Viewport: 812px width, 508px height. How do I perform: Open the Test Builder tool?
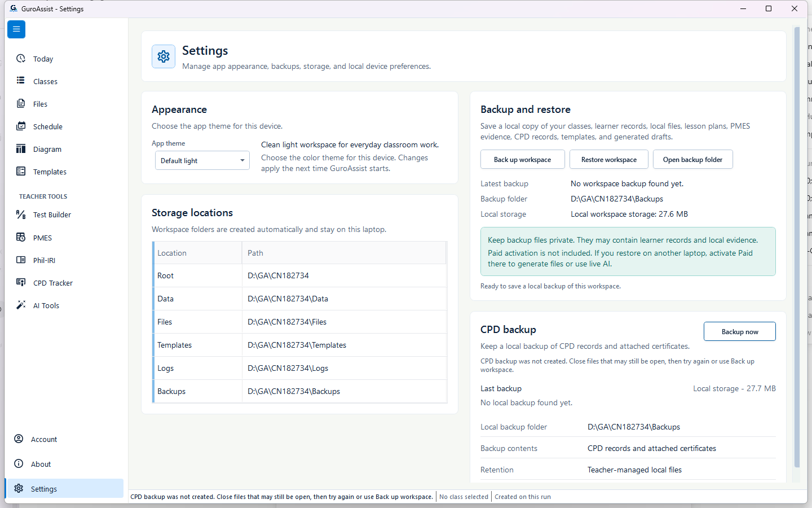67,214
